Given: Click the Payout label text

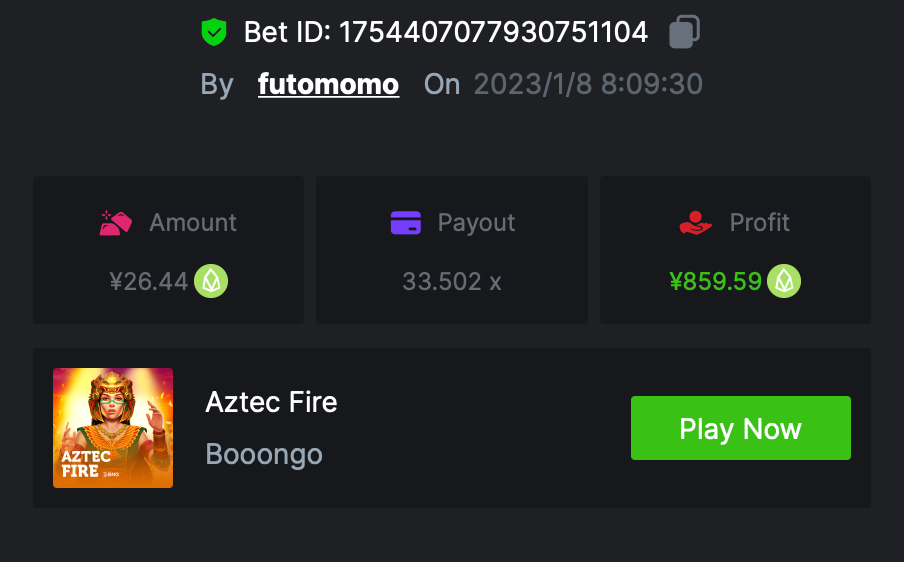Looking at the screenshot, I should (x=476, y=222).
